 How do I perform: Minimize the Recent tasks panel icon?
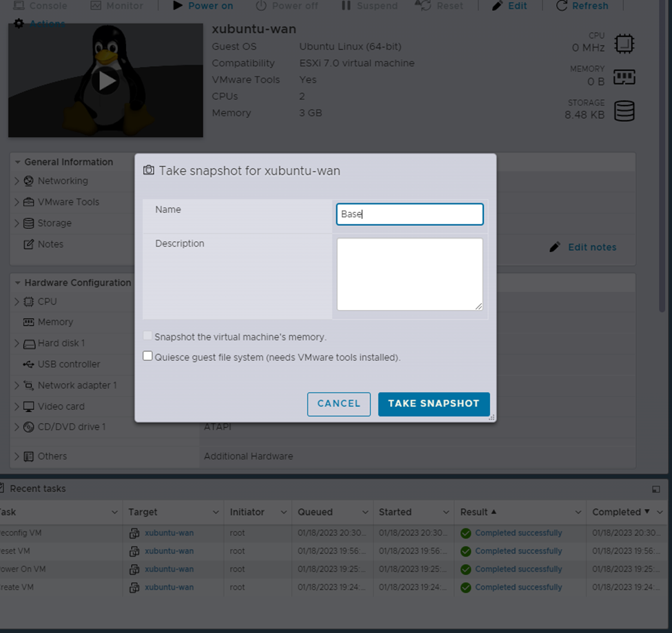click(x=655, y=489)
